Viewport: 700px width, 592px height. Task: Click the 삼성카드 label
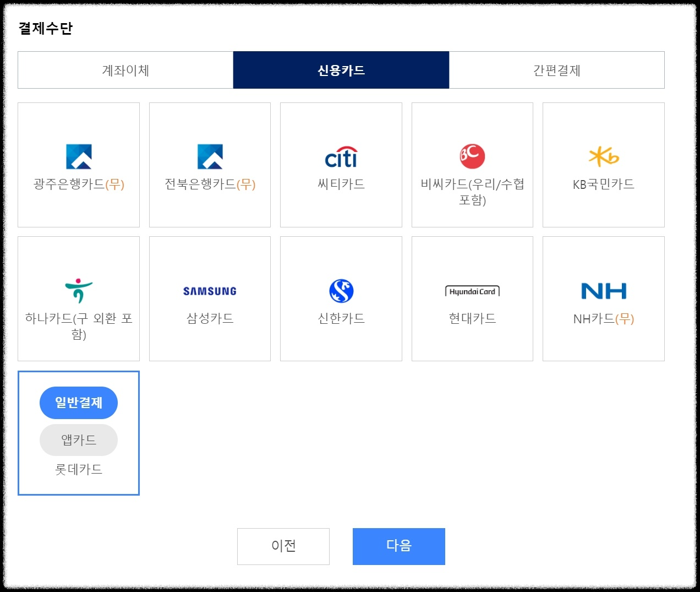(210, 318)
